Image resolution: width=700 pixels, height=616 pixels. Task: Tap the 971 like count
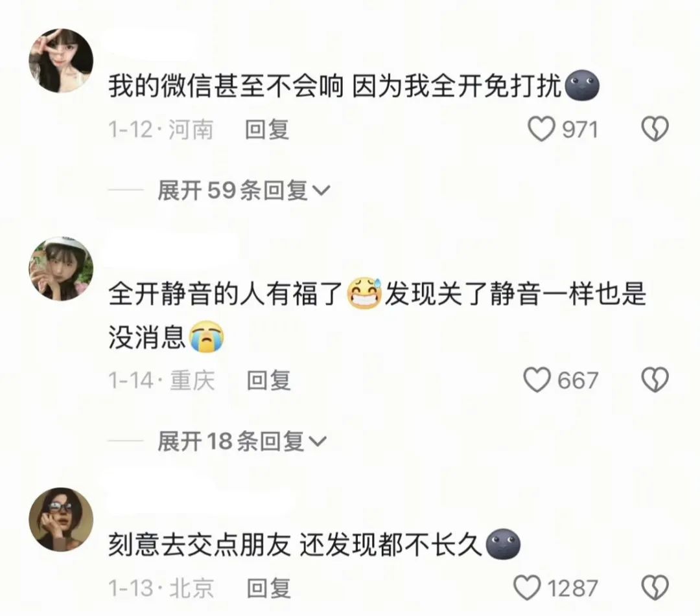[x=580, y=130]
